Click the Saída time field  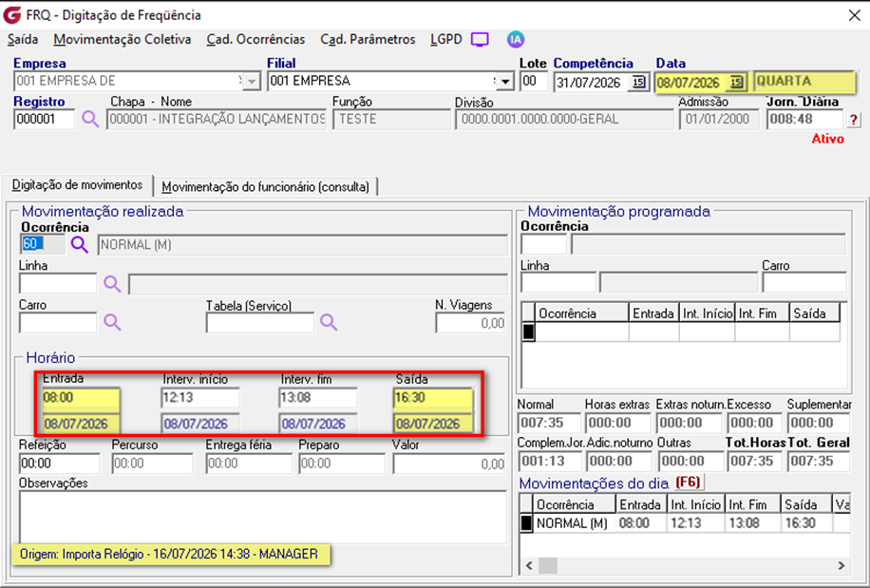click(433, 397)
